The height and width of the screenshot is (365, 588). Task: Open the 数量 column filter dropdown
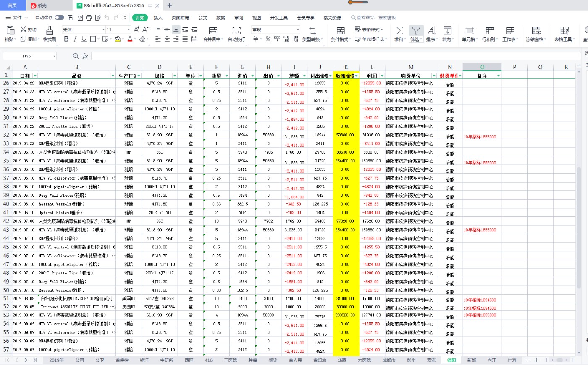click(x=226, y=76)
